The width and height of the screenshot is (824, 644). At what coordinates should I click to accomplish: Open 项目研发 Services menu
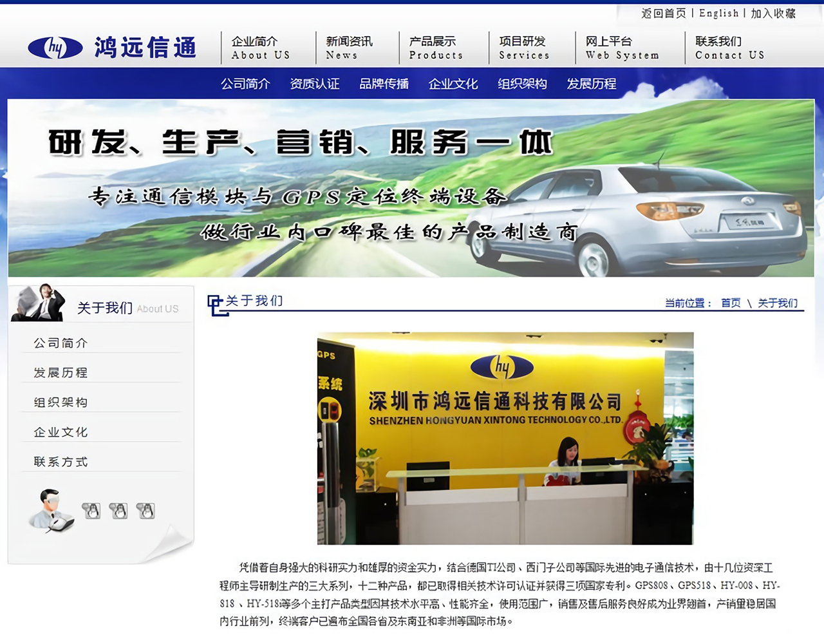point(524,48)
